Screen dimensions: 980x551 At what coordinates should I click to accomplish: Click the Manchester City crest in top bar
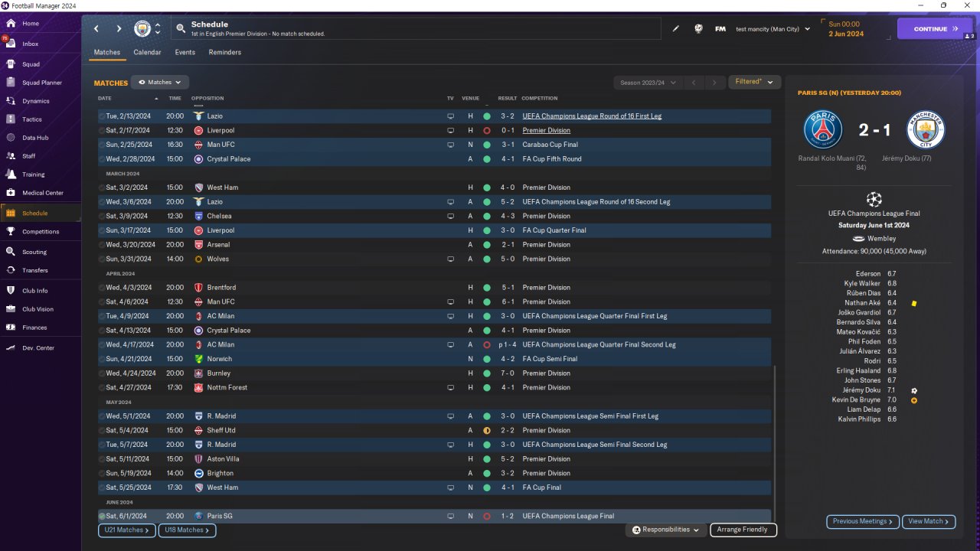point(142,29)
